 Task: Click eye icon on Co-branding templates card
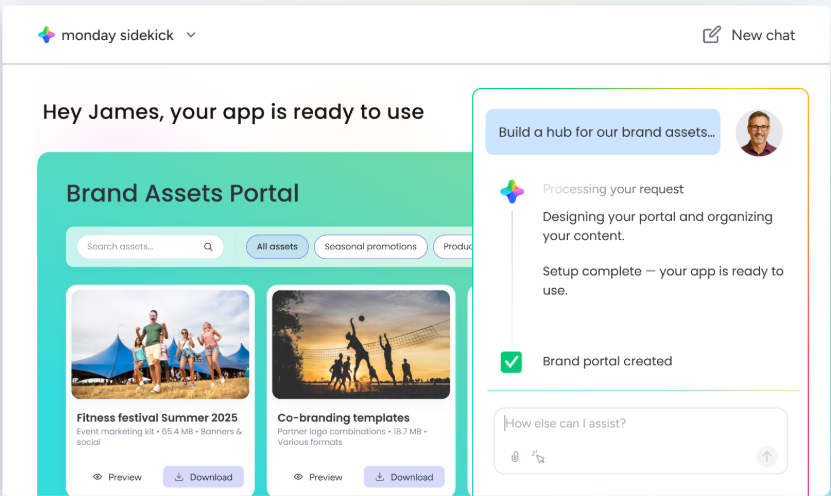point(298,477)
